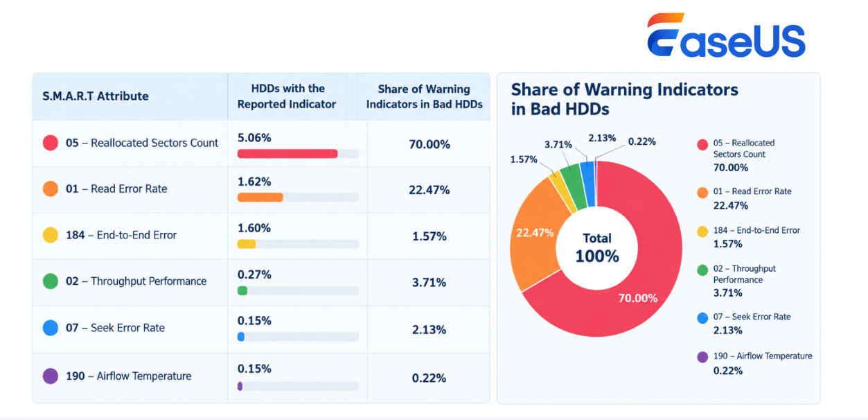
Task: Click the green Throughput Performance dot
Action: pyautogui.click(x=51, y=281)
